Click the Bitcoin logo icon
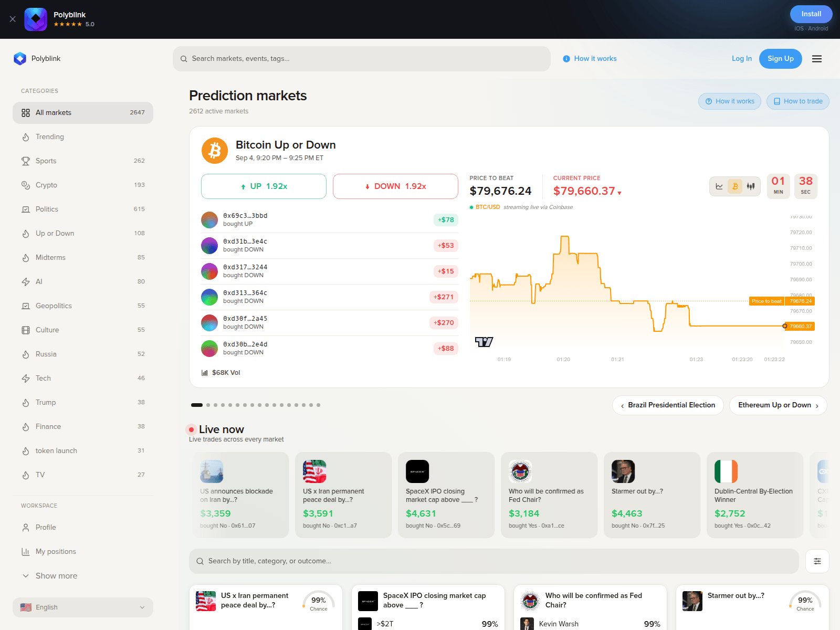840x630 pixels. tap(215, 151)
